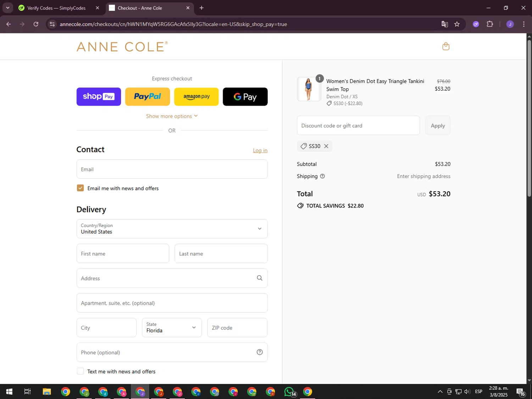Open the Chrome profile avatar J
The width and height of the screenshot is (532, 399).
510,24
